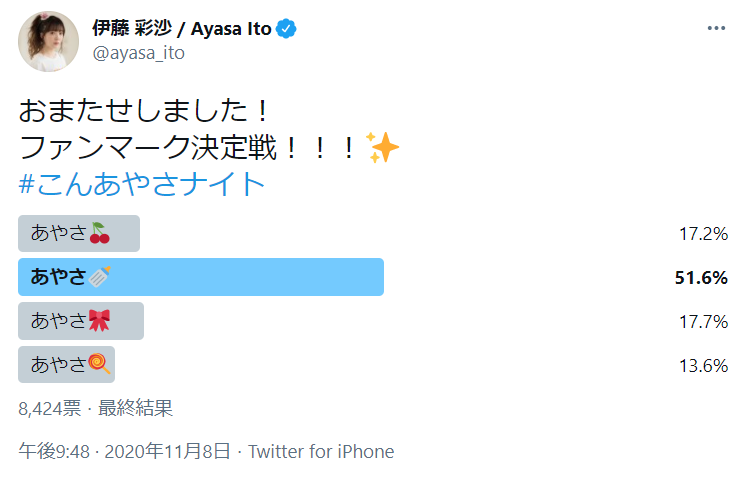Click the 13.6% poll result percentage
This screenshot has height=480, width=747.
(702, 364)
